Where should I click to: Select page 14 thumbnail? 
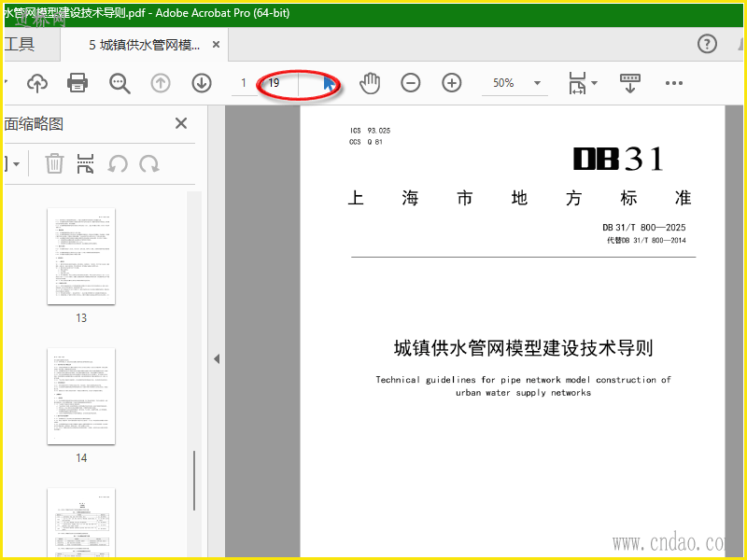coord(81,396)
